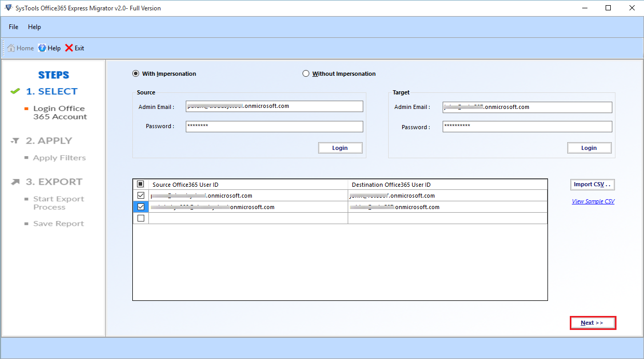
Task: Click the empty third row source cell
Action: click(248, 218)
